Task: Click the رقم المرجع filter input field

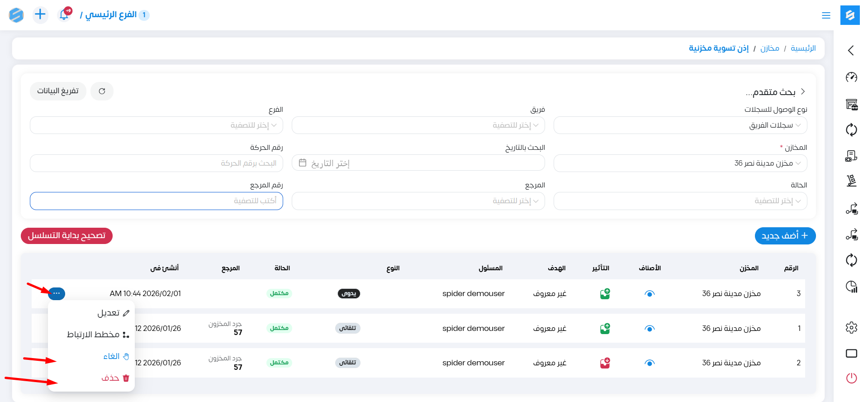Action: click(x=157, y=201)
